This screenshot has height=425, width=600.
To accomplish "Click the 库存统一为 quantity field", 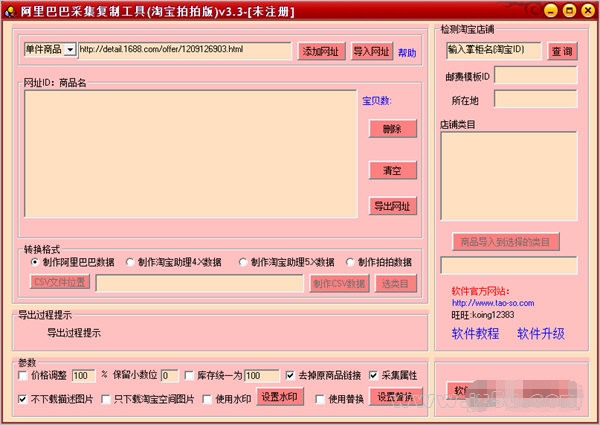I will pyautogui.click(x=262, y=376).
